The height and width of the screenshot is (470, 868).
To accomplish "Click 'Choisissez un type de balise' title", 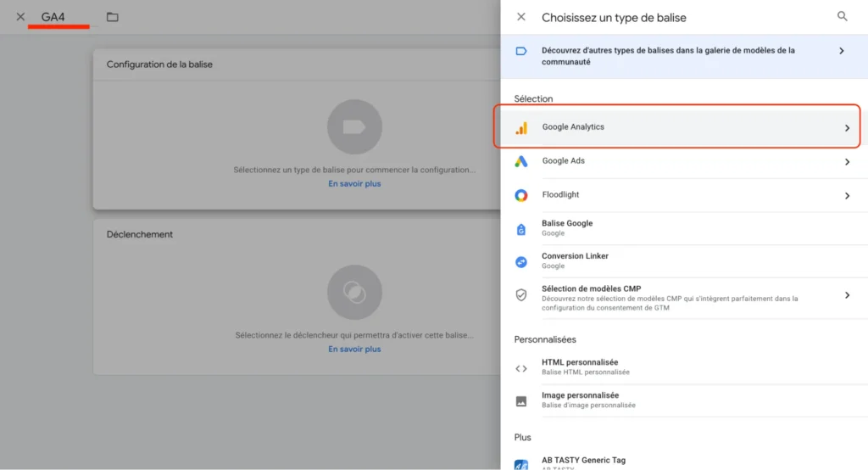I will tap(614, 18).
